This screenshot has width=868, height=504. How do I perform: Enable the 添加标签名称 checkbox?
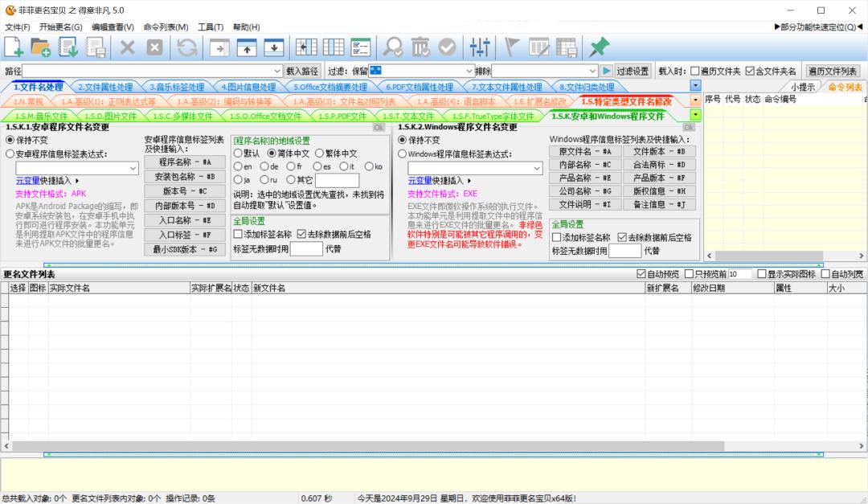point(238,235)
